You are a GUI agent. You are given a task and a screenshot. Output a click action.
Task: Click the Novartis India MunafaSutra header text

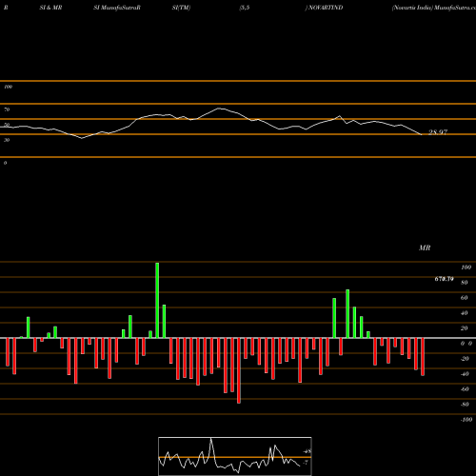tap(434, 8)
